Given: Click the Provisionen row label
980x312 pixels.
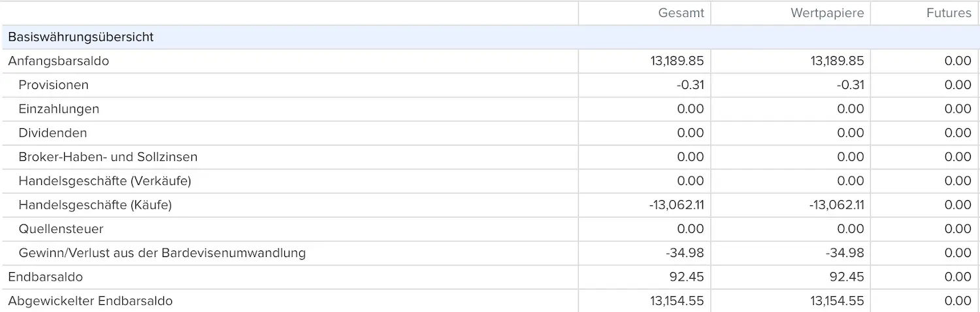Looking at the screenshot, I should pyautogui.click(x=54, y=85).
